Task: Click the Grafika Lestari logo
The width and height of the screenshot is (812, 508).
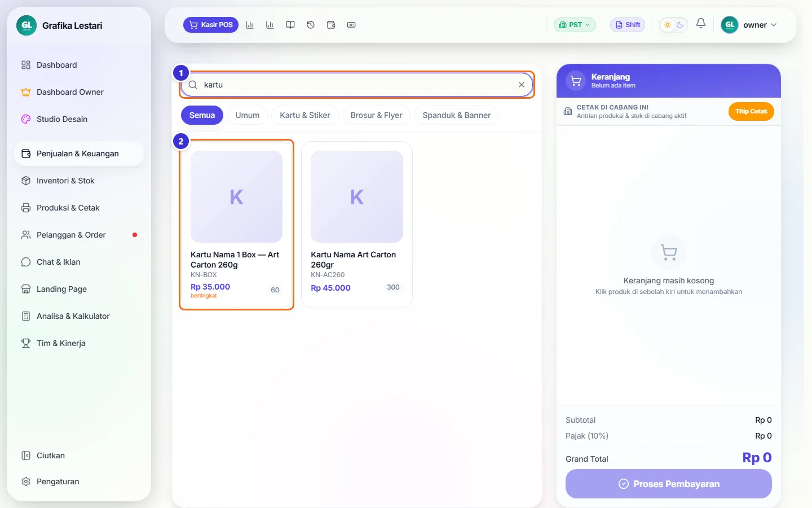Action: tap(27, 25)
